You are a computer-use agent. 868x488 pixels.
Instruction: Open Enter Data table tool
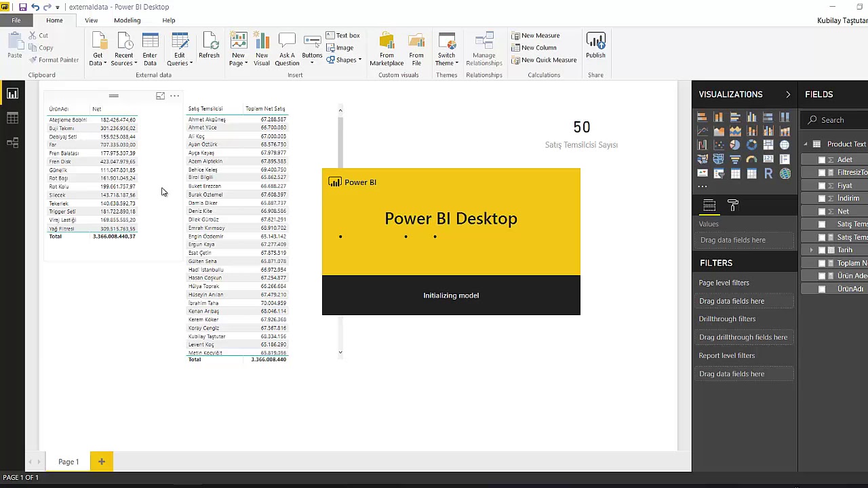[150, 49]
